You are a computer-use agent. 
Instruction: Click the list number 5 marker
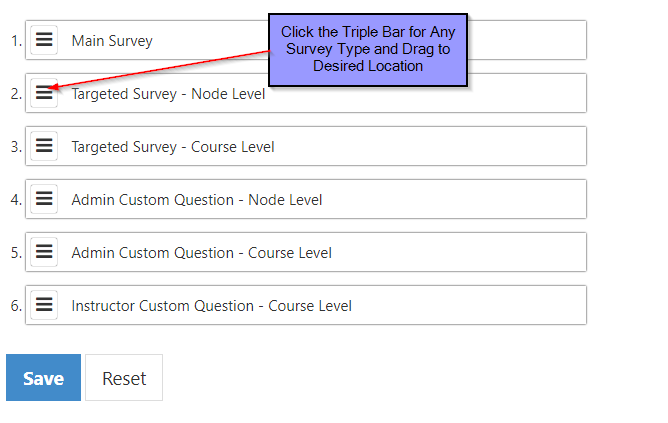pyautogui.click(x=16, y=253)
